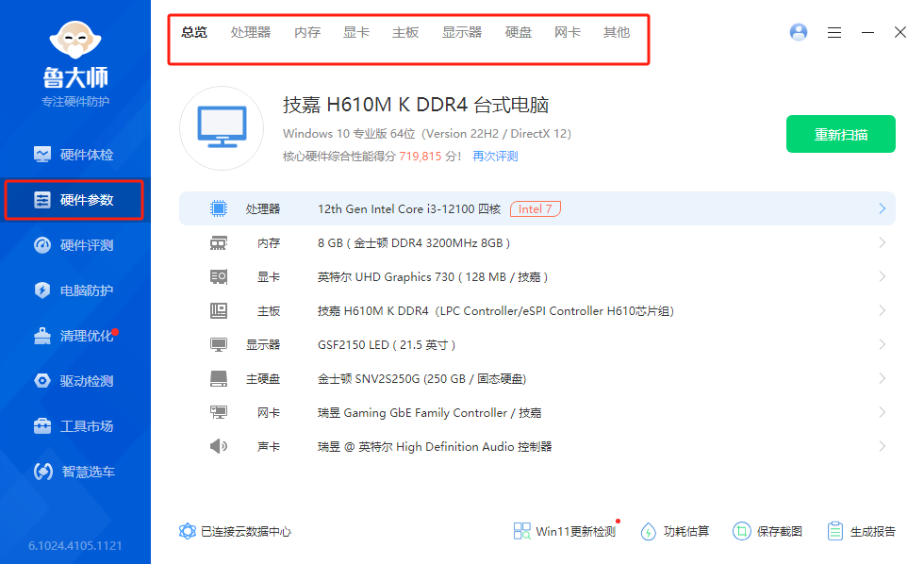Click the Win11 windows grid icon
This screenshot has width=924, height=564.
coord(521,531)
